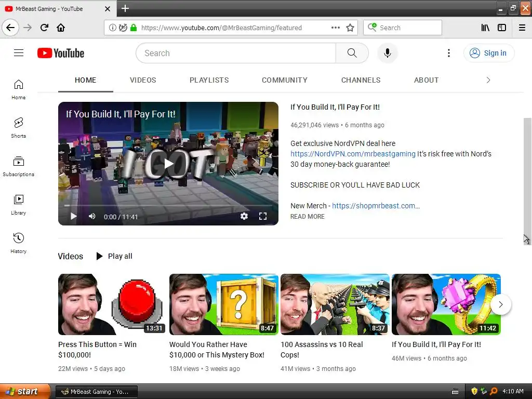Play the featured video with center play button
This screenshot has height=399, width=532.
pos(169,164)
